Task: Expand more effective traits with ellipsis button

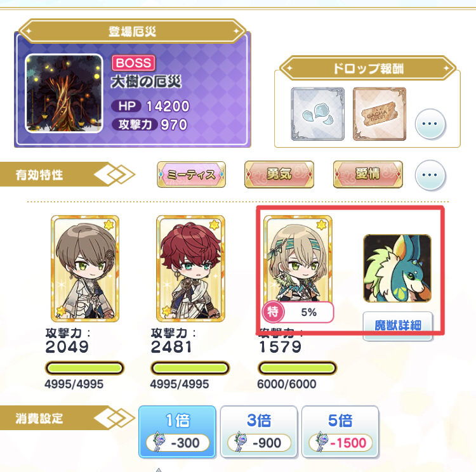Action: coord(430,175)
